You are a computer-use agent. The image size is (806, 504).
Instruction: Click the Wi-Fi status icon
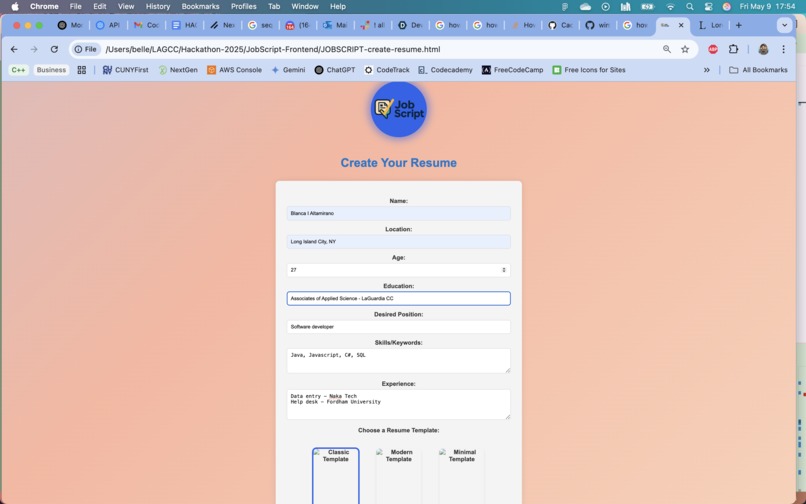tap(670, 7)
